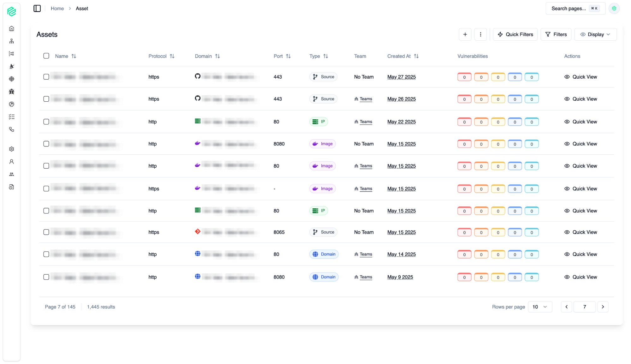Viewport: 631px width, 364px height.
Task: Click the Filters button
Action: [x=556, y=34]
